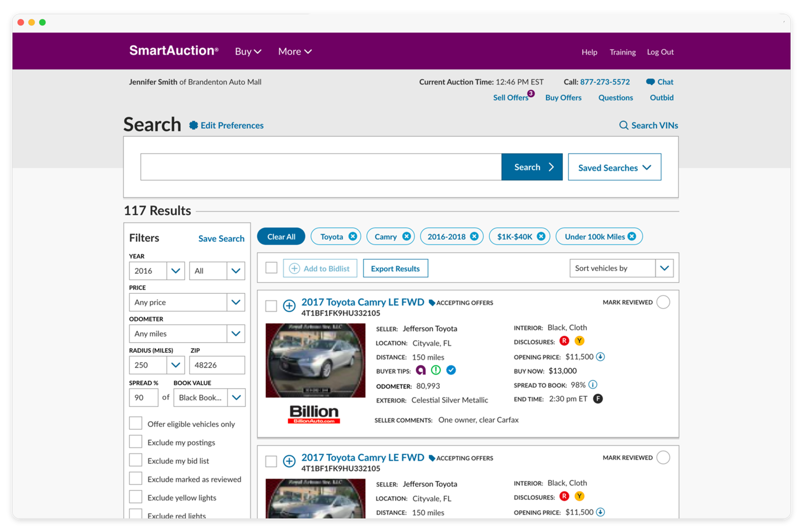This screenshot has height=532, width=803.
Task: Open the Book Value dropdown
Action: 210,397
